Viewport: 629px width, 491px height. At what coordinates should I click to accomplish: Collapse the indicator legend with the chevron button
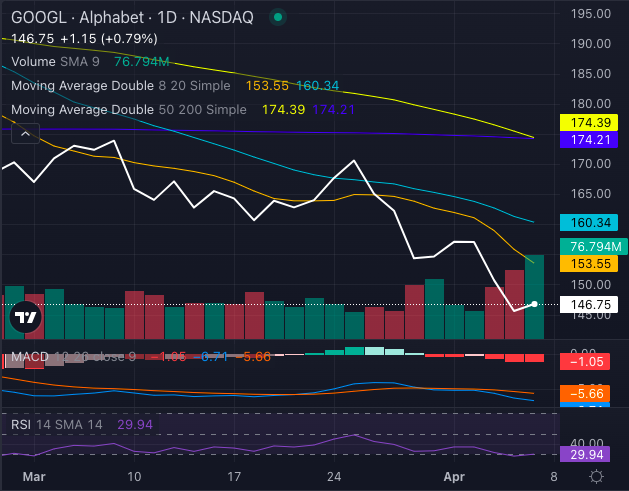tap(25, 133)
